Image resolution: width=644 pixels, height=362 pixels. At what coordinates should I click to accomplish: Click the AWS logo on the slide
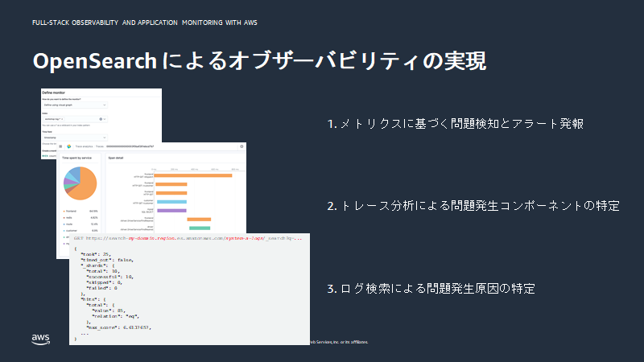[x=41, y=339]
